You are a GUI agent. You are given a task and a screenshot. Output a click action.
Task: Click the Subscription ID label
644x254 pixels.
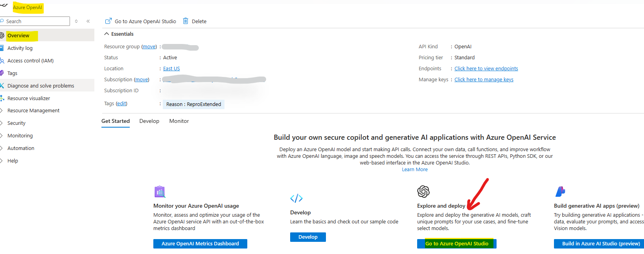pos(121,90)
